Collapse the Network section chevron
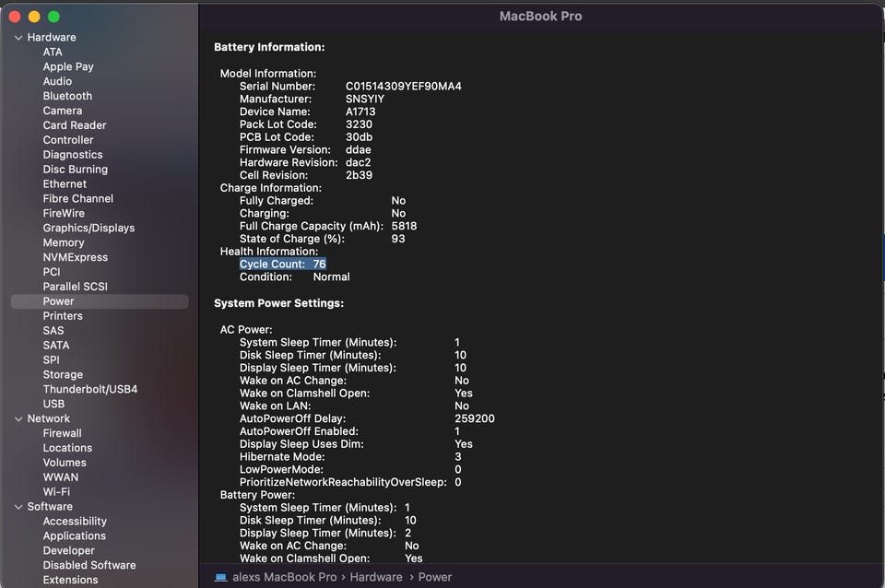Viewport: 885px width, 588px height. [x=18, y=419]
